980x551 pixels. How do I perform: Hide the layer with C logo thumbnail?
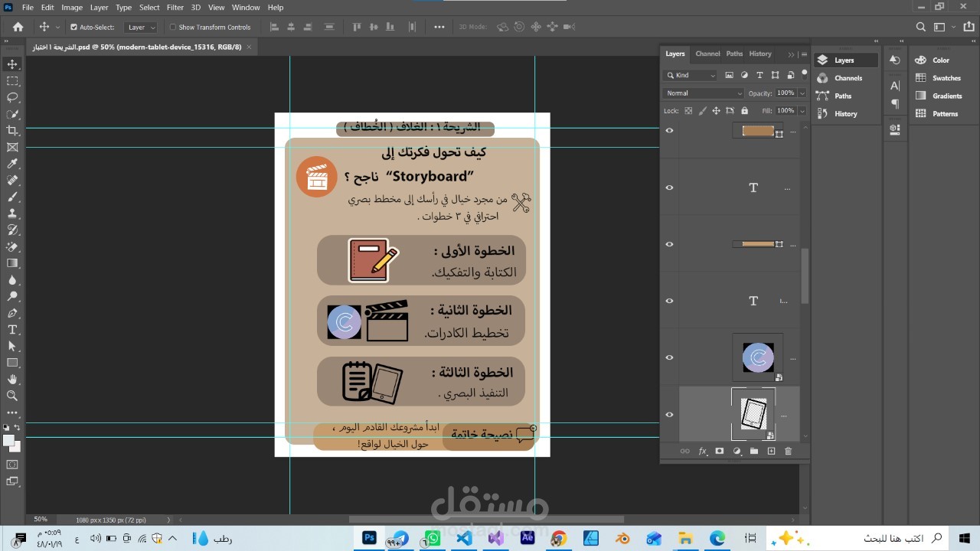click(x=669, y=357)
